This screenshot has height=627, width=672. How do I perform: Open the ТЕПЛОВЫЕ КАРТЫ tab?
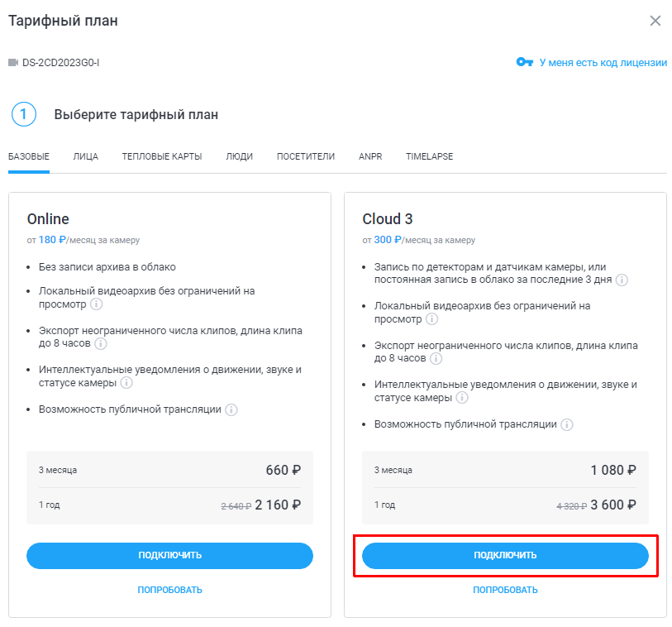click(162, 157)
